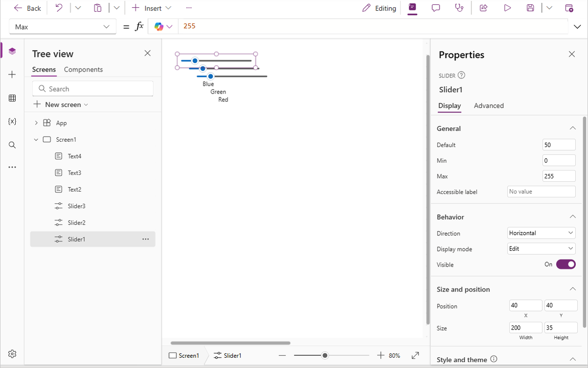Image resolution: width=588 pixels, height=368 pixels.
Task: Open the Settings gear icon
Action: click(12, 354)
